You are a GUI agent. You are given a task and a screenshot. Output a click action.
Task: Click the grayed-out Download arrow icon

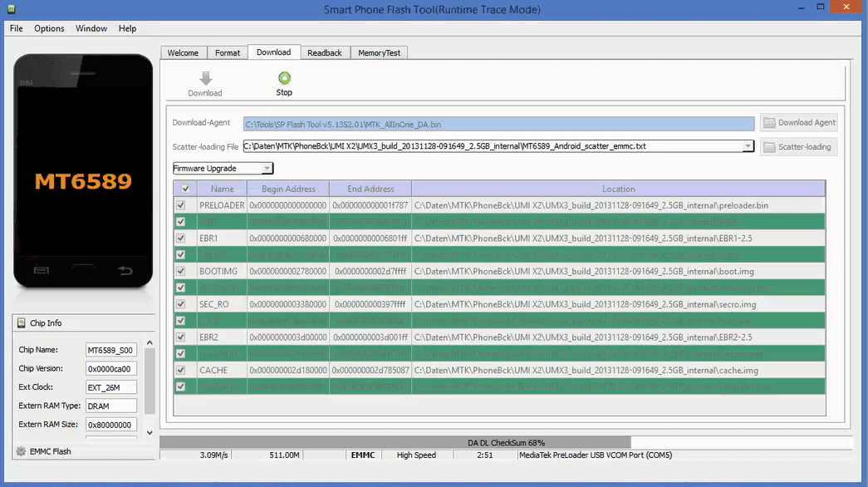point(205,78)
